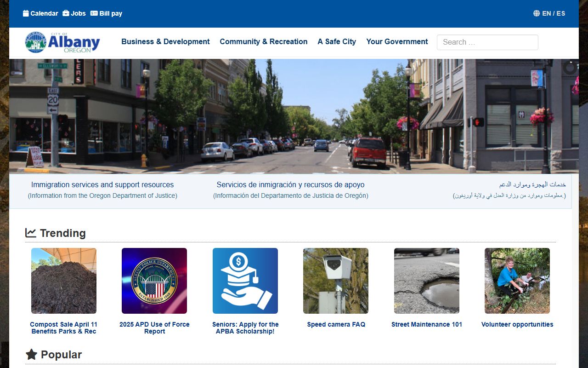Screen dimensions: 588x368
Task: Open Community & Recreation menu
Action: point(264,41)
